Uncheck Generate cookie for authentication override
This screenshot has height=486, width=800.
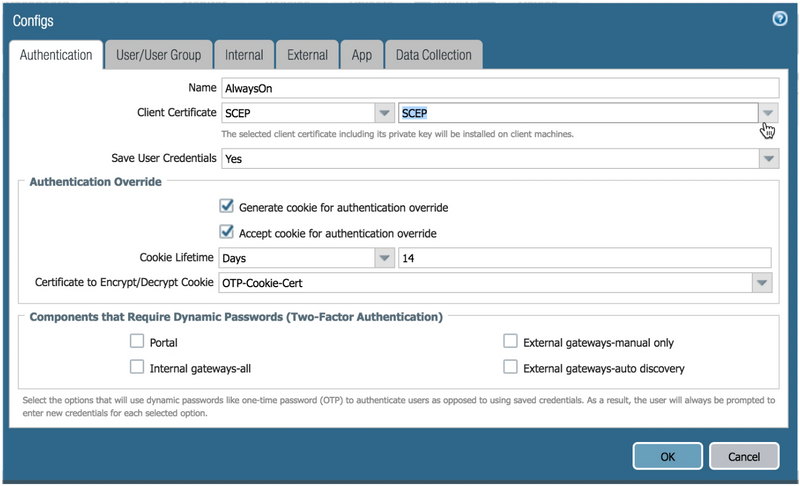coord(227,206)
